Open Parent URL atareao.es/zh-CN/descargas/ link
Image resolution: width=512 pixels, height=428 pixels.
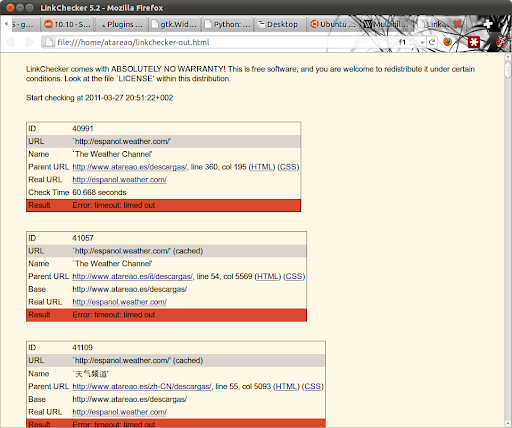142,386
